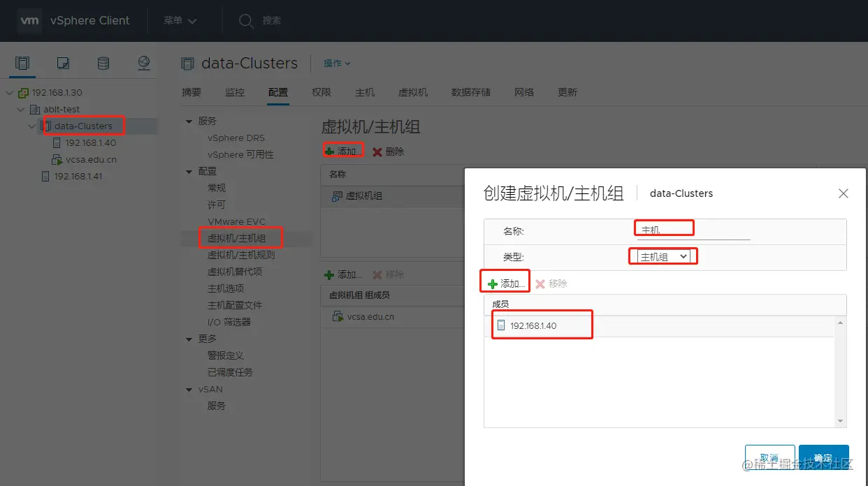The image size is (868, 486).
Task: Open Storage inventory view icon
Action: (103, 64)
